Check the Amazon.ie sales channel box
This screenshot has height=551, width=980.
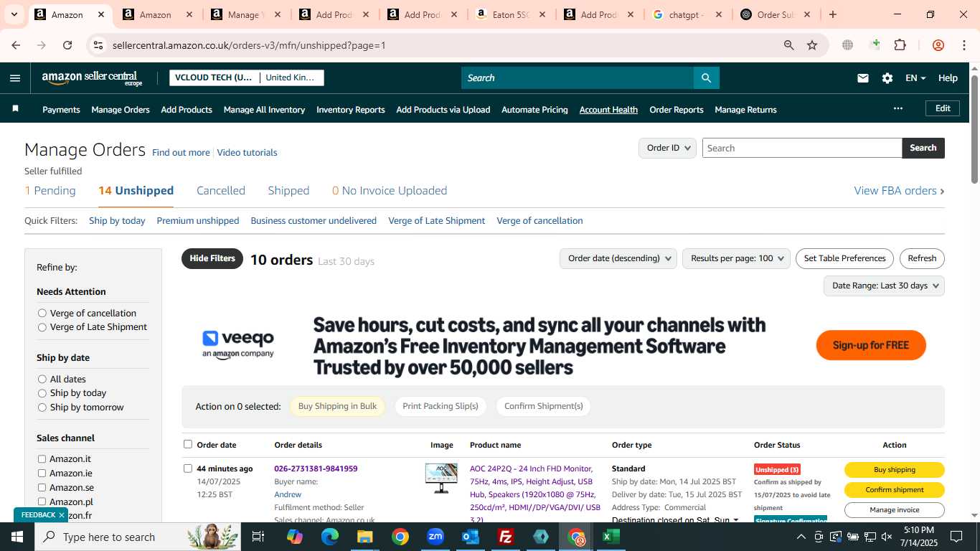pyautogui.click(x=42, y=474)
